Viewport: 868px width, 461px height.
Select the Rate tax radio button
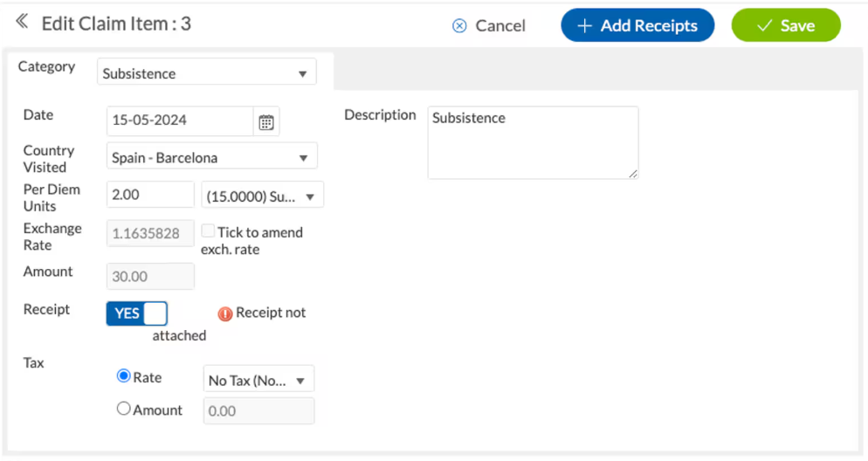point(123,375)
